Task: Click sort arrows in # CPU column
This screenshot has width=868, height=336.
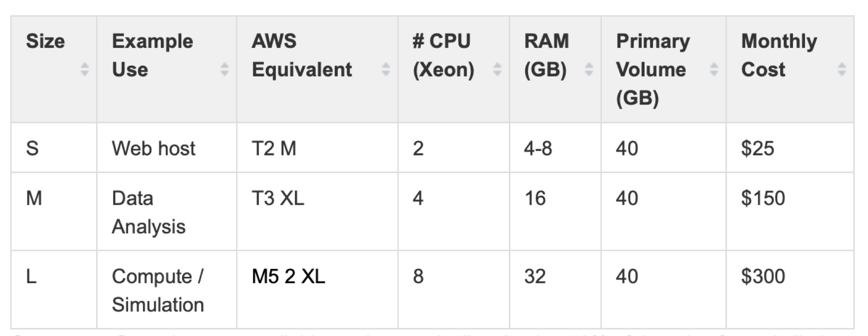Action: tap(497, 70)
